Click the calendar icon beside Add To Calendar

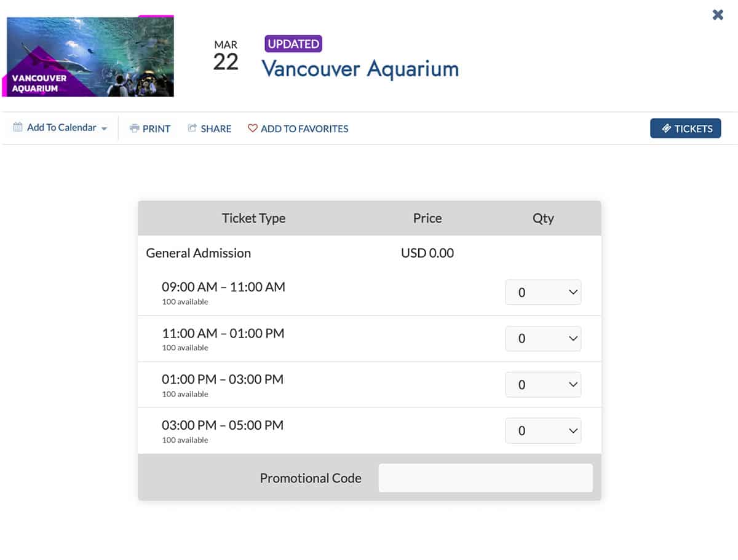(18, 127)
